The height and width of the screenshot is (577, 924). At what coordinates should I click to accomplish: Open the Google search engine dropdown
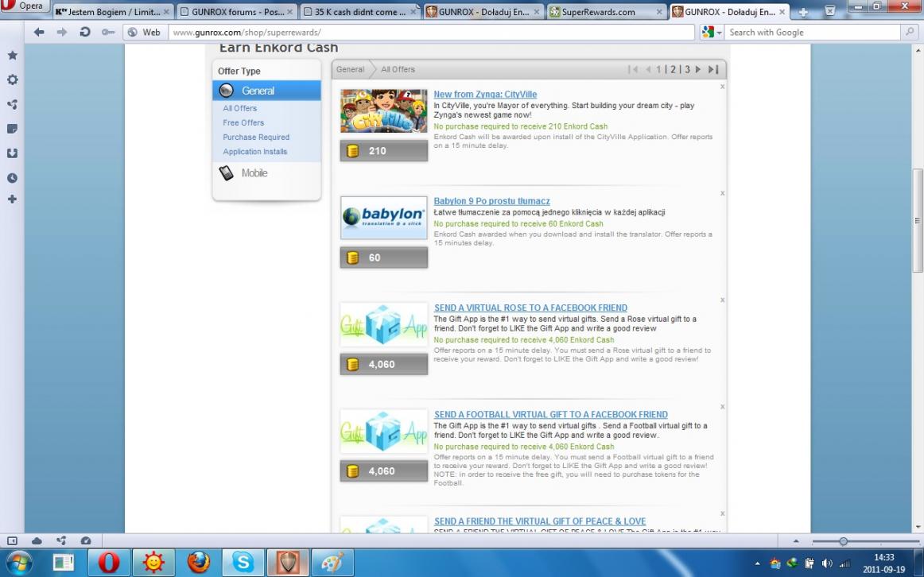(711, 33)
